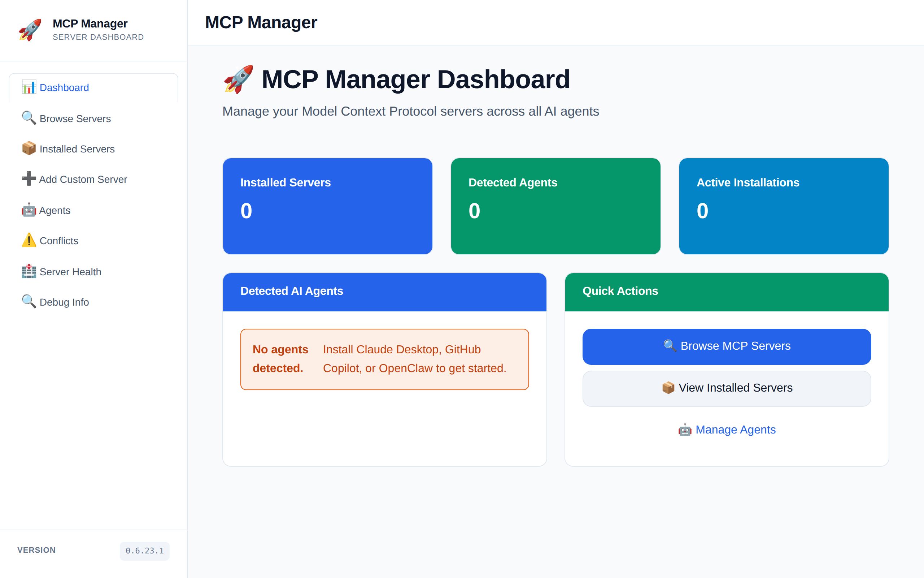Click the rocket logo in the sidebar

pos(30,30)
